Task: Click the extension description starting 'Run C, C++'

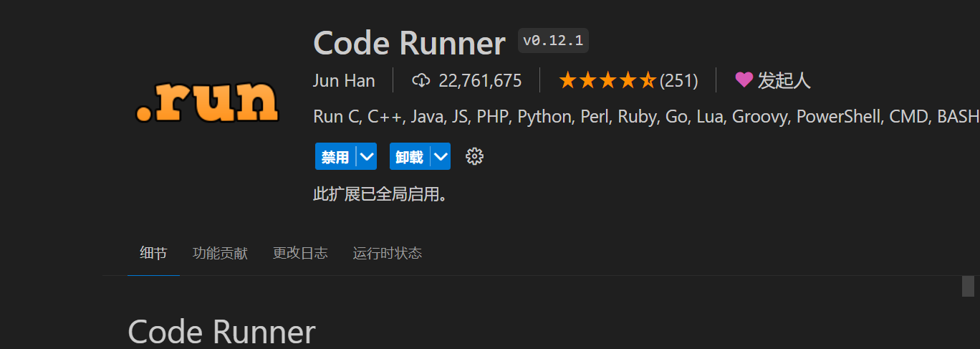Action: click(646, 117)
